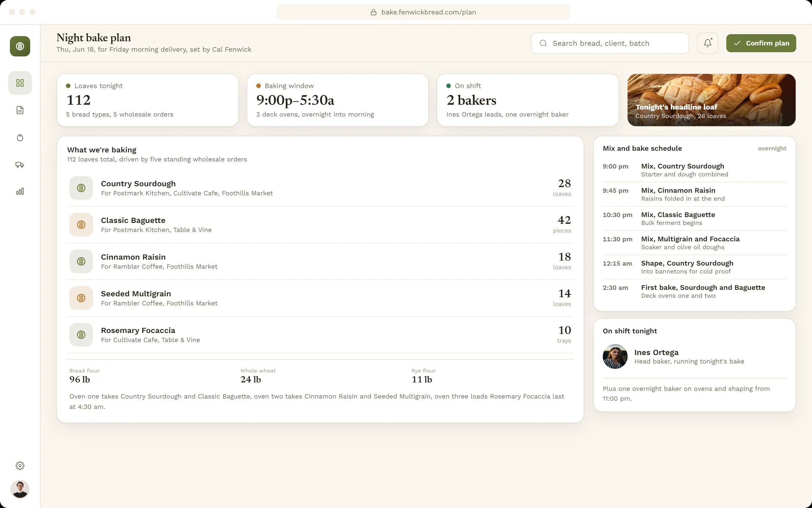Click the 18 loaves count for Cinnamon Raisin
812x508 pixels.
point(562,261)
